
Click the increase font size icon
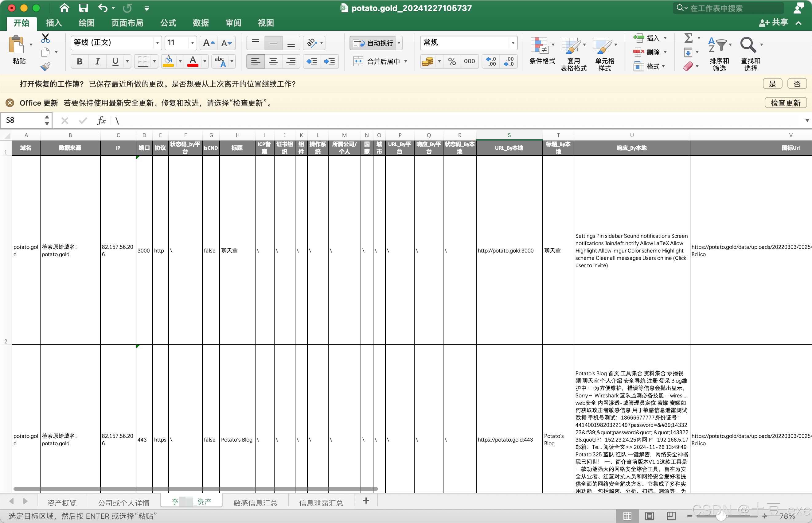pos(208,43)
